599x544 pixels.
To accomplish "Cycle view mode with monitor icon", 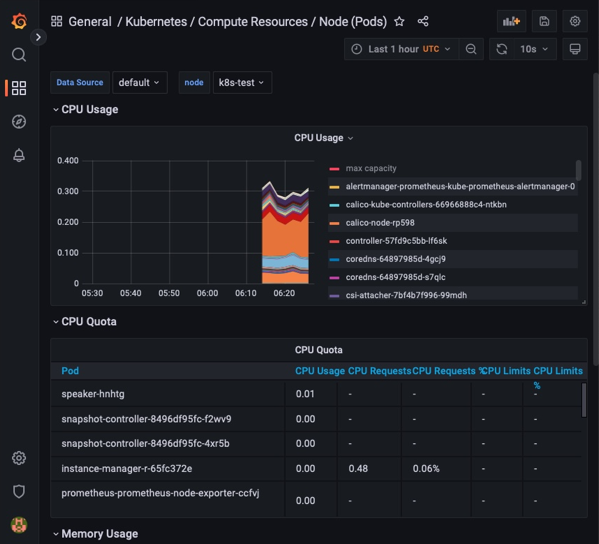I will 575,49.
